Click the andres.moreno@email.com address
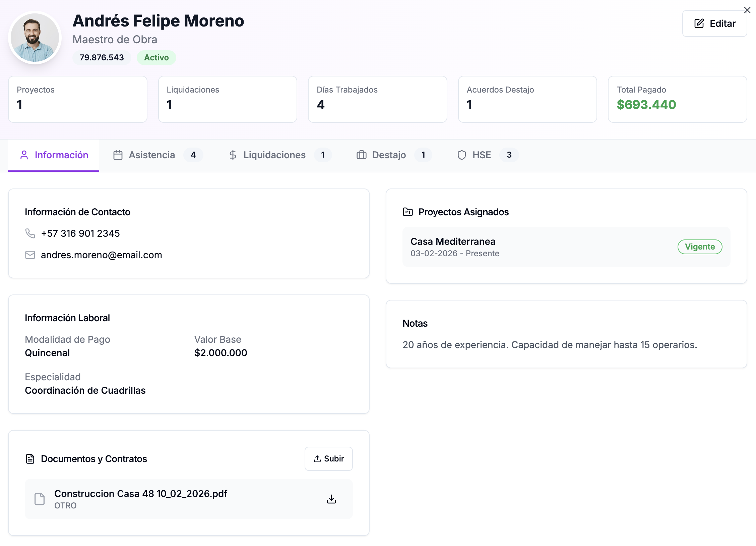The image size is (756, 546). (101, 255)
